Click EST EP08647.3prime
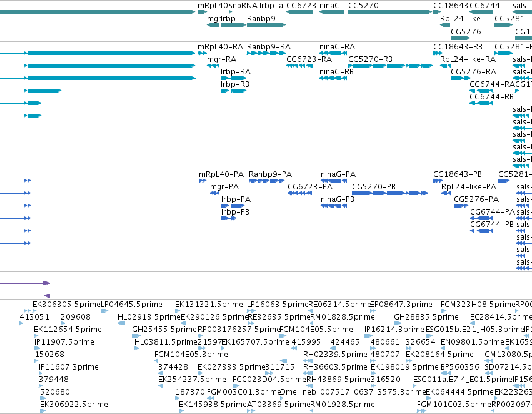This screenshot has width=532, height=414. pyautogui.click(x=373, y=310)
